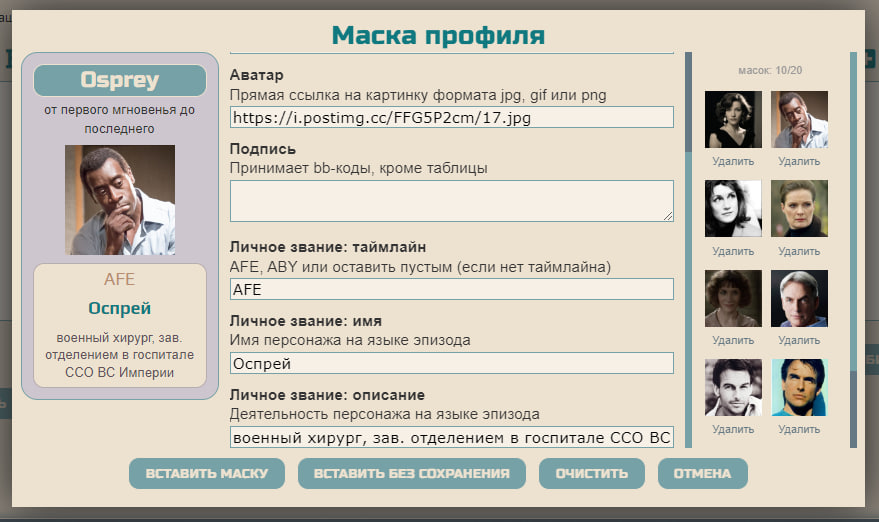Image resolution: width=879 pixels, height=522 pixels.
Task: Delete the woman in black dress mask
Action: (x=733, y=161)
